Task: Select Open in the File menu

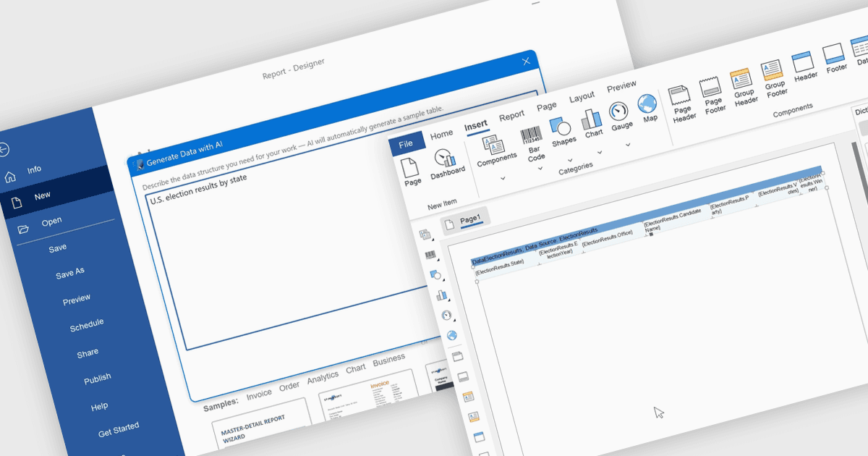Action: point(51,221)
